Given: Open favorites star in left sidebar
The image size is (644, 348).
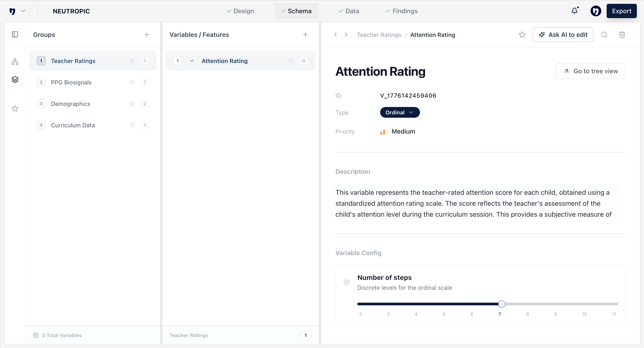Looking at the screenshot, I should click(15, 109).
